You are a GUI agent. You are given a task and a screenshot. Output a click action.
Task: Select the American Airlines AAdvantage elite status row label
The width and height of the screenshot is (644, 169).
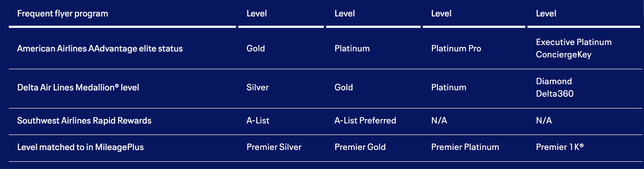tap(100, 49)
